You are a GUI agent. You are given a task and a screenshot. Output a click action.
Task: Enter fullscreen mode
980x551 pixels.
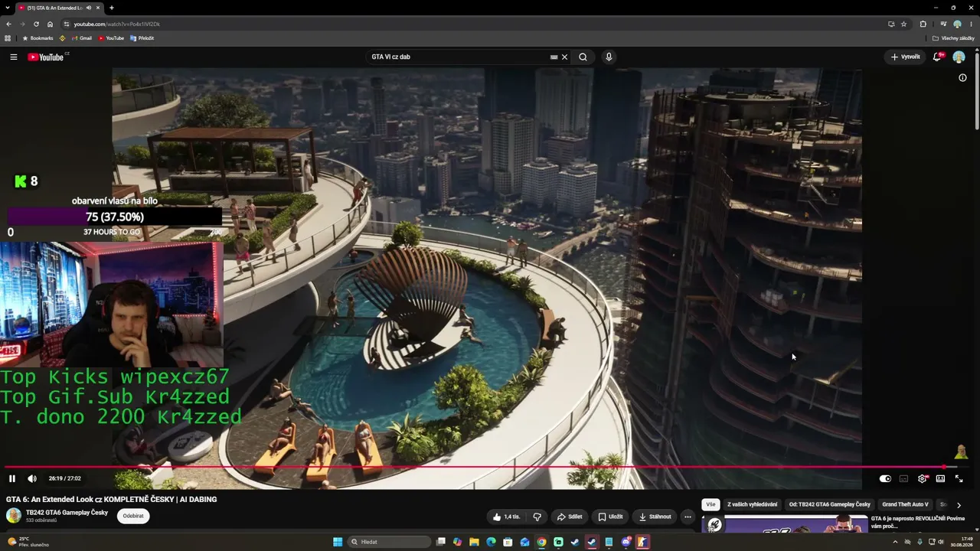point(959,478)
